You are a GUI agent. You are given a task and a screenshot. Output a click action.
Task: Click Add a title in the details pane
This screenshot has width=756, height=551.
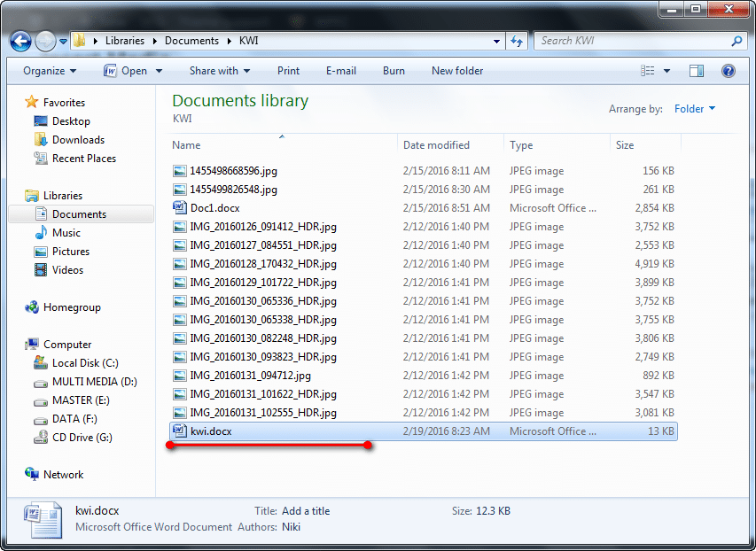click(306, 511)
